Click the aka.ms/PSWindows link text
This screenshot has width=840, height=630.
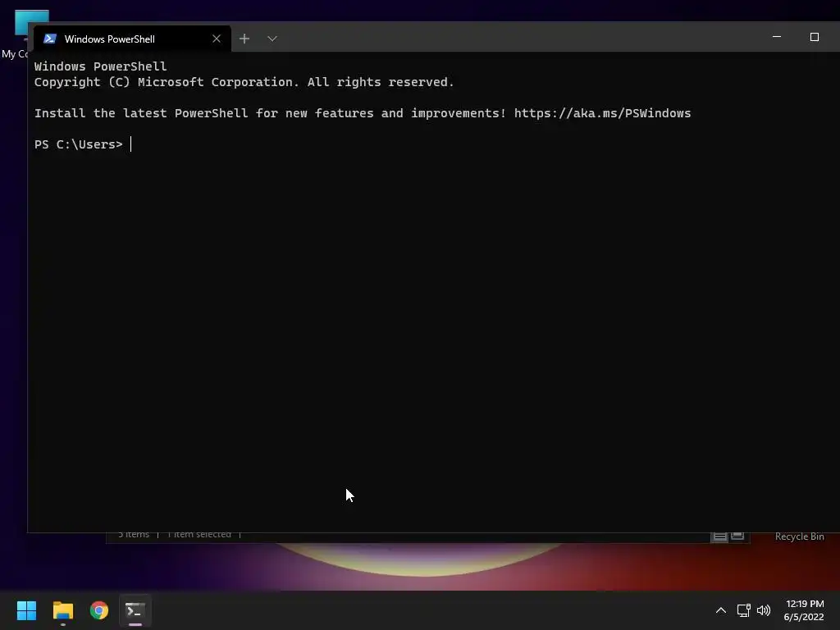pos(603,113)
